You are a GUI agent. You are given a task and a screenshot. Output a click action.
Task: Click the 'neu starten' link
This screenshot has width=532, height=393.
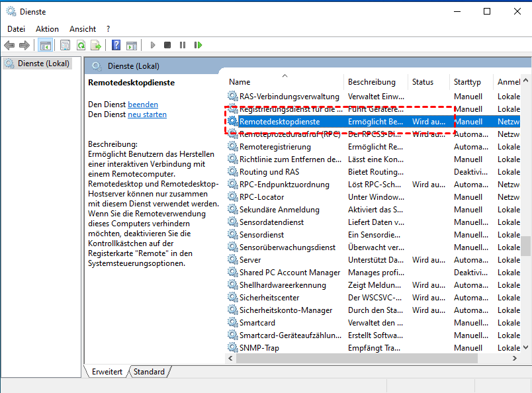pos(147,114)
